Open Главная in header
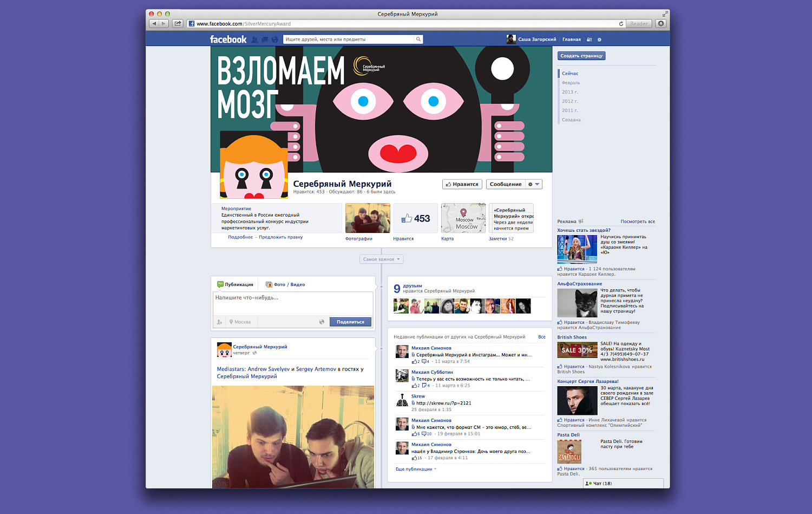 tap(571, 40)
